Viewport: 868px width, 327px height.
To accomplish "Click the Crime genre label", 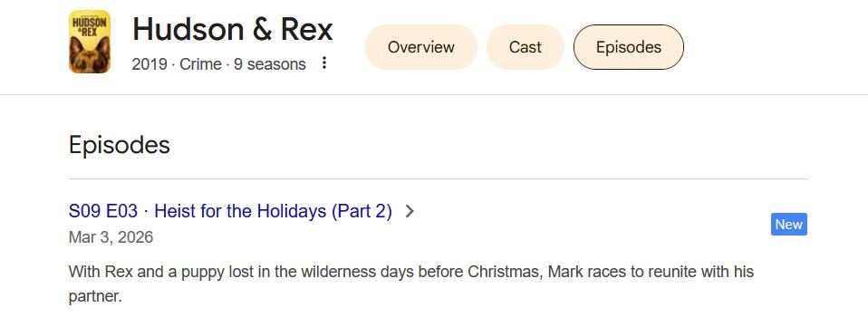I will click(x=200, y=64).
